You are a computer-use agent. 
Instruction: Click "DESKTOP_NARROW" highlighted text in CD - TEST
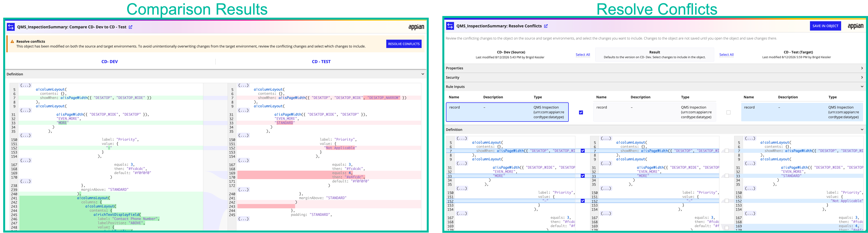383,98
